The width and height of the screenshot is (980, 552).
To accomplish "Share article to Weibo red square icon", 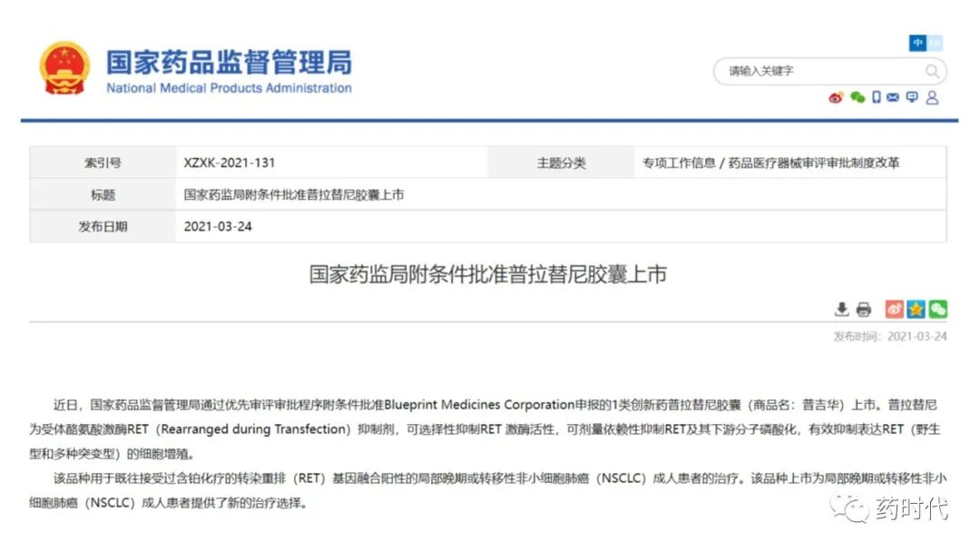I will (x=895, y=310).
